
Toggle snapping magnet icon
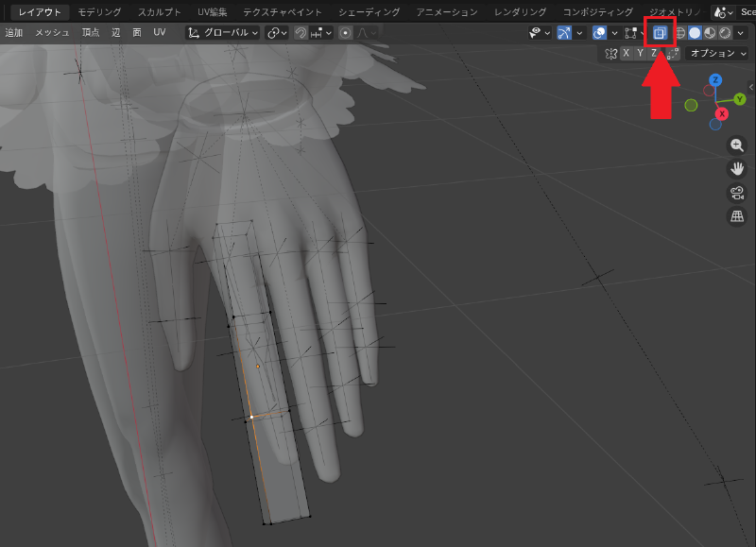[x=301, y=32]
